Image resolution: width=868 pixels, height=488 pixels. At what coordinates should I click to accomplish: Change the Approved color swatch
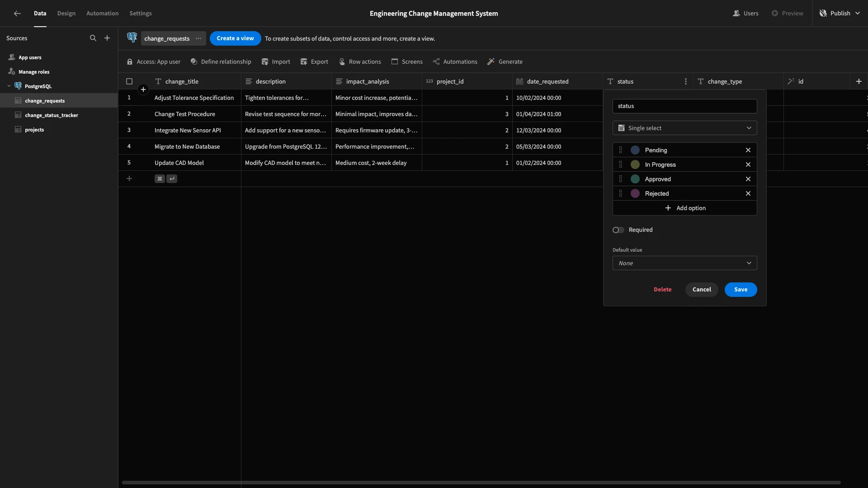[x=635, y=179]
